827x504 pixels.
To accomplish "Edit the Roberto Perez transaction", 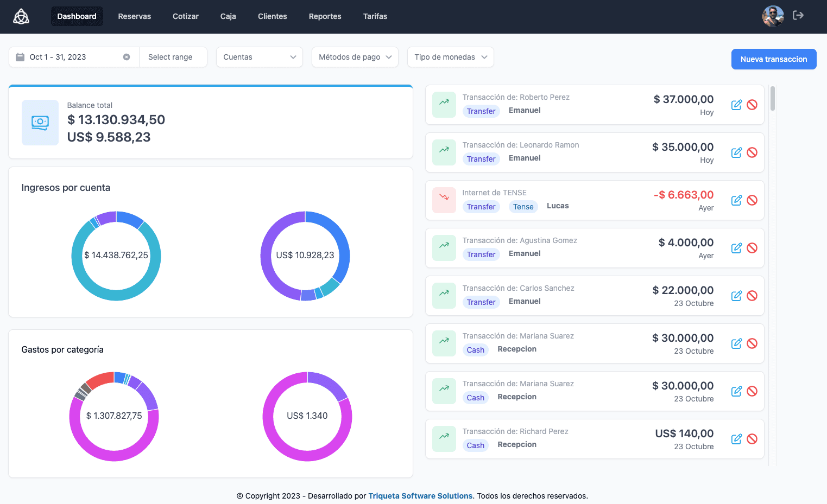I will (736, 105).
